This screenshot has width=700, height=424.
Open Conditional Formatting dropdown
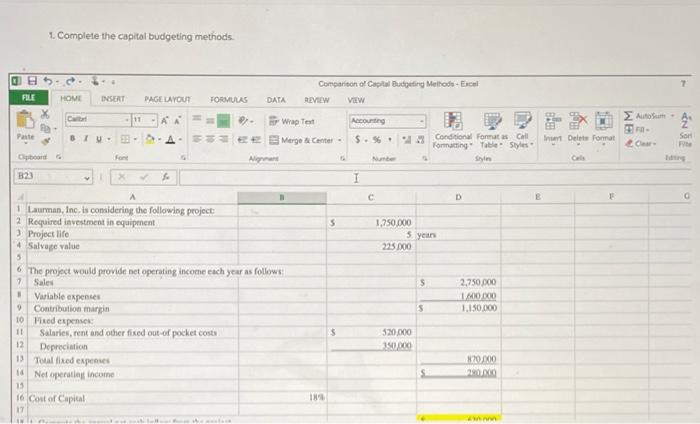pos(452,130)
